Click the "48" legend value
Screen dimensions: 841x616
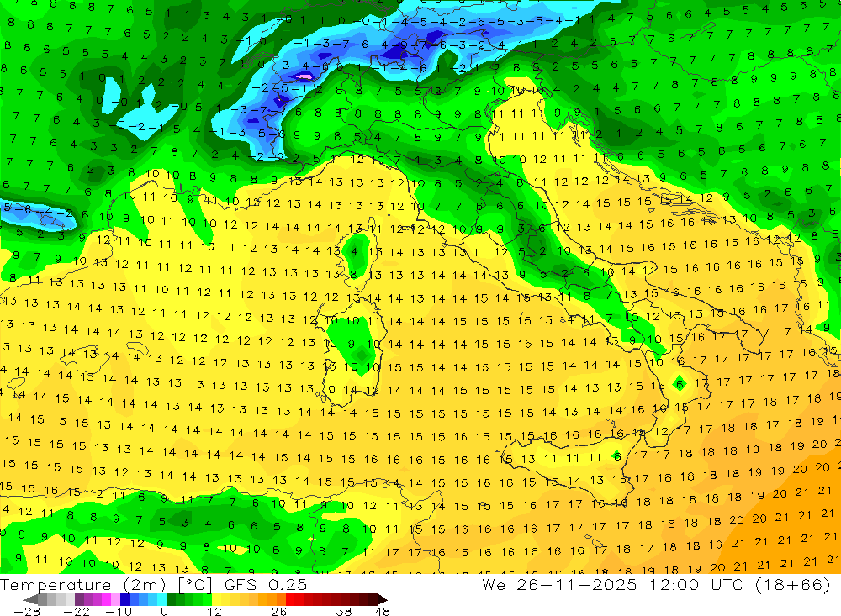(383, 611)
